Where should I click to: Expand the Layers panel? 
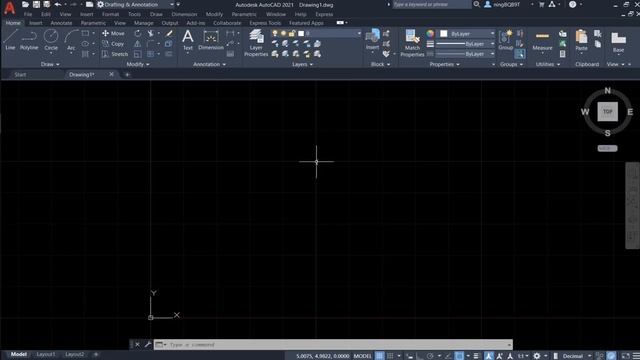click(x=302, y=64)
